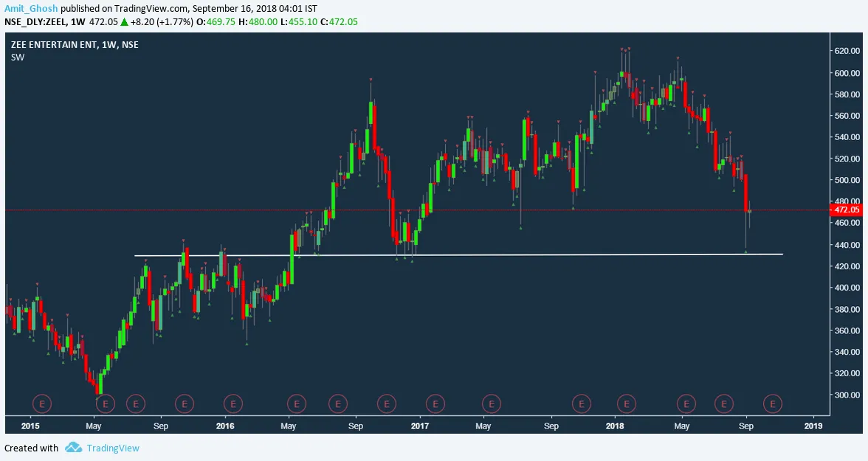Screen dimensions: 868x461
Task: Select the earnings marker above the 2016 label
Action: click(232, 403)
